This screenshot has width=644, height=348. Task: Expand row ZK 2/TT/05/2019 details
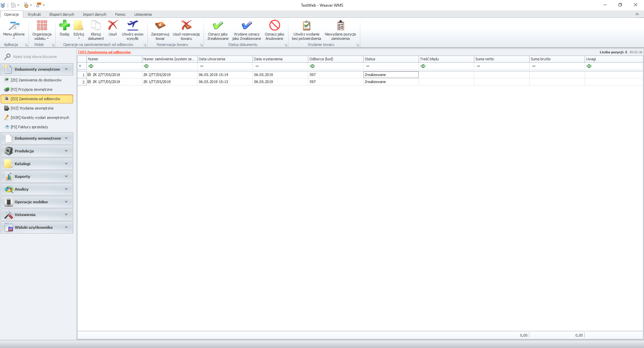[x=89, y=75]
